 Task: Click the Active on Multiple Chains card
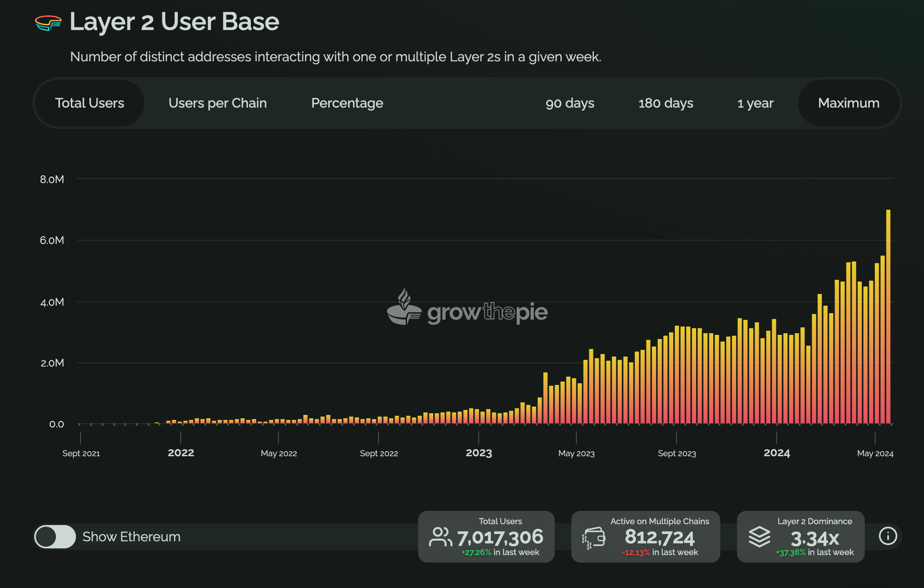[x=645, y=537]
